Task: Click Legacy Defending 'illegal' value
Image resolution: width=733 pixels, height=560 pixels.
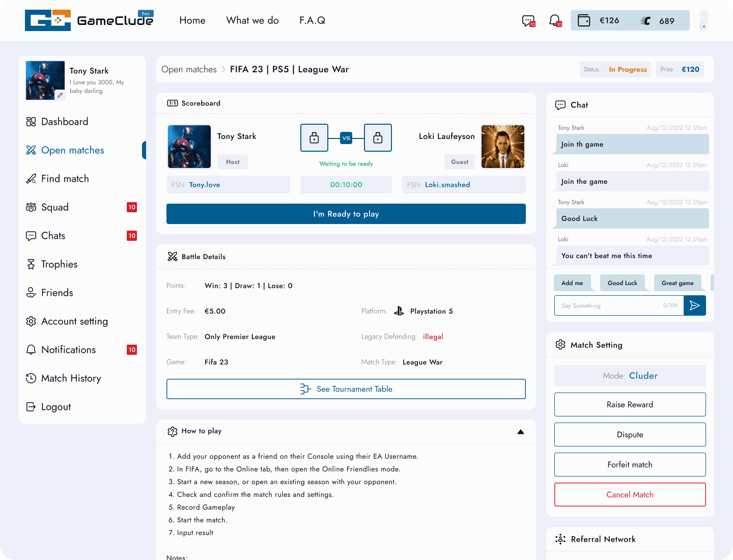Action: [433, 337]
